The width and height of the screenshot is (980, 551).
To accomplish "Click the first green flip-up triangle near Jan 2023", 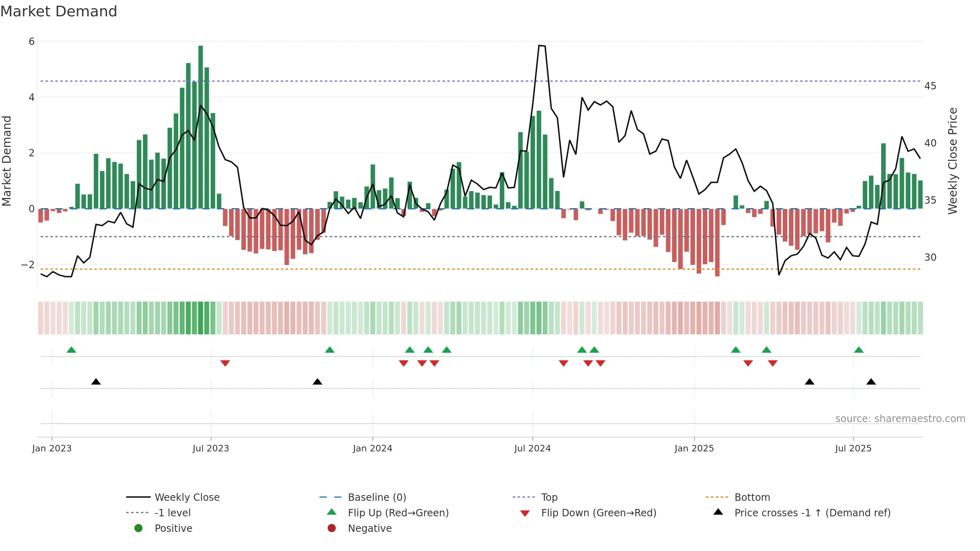I will click(x=71, y=350).
